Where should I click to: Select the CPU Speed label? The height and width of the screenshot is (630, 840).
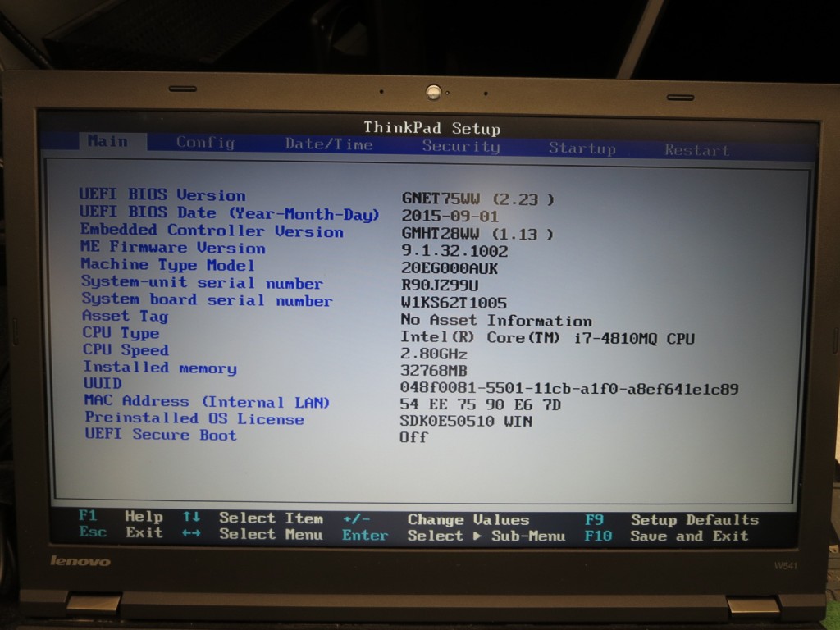click(x=126, y=349)
